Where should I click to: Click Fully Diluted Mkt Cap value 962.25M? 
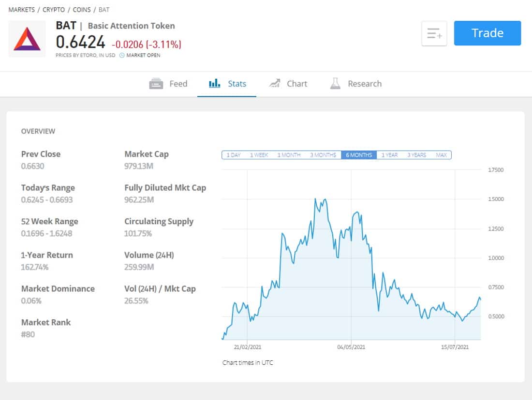coord(139,200)
